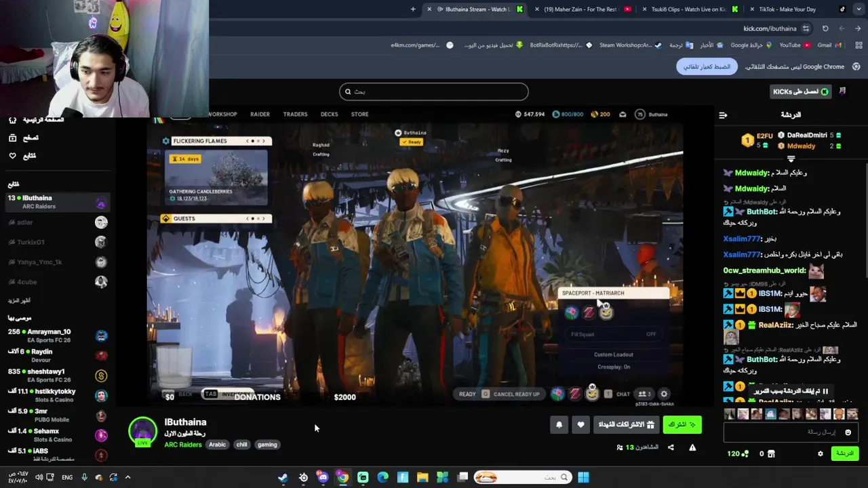Image resolution: width=868 pixels, height=488 pixels.
Task: Open sheshtawy1 recommended channel
Action: pos(57,375)
